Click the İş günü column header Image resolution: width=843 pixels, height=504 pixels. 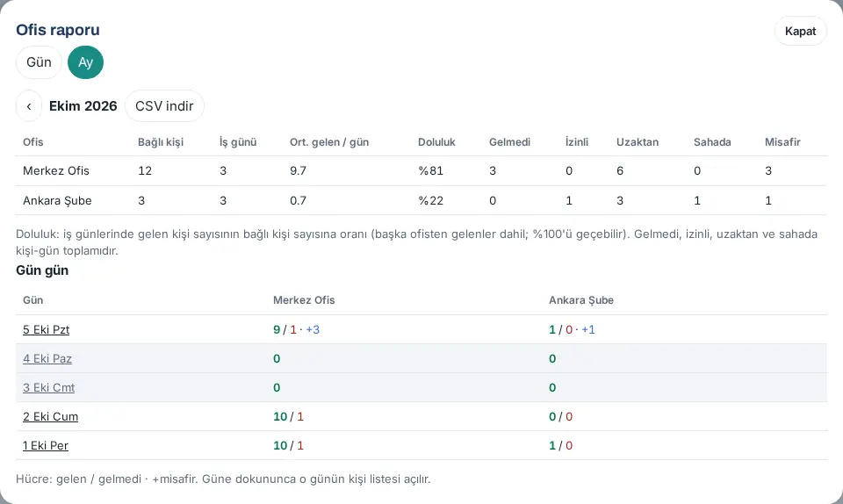click(238, 142)
